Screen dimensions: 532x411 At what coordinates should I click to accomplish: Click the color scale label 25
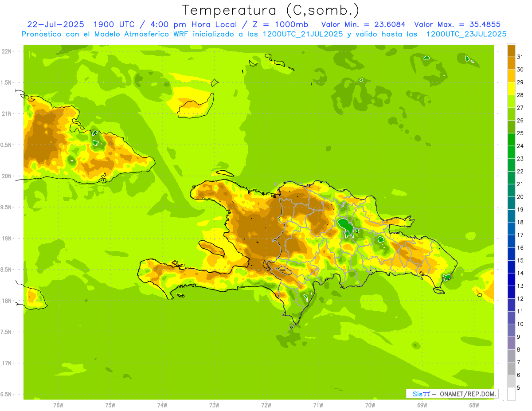click(520, 133)
